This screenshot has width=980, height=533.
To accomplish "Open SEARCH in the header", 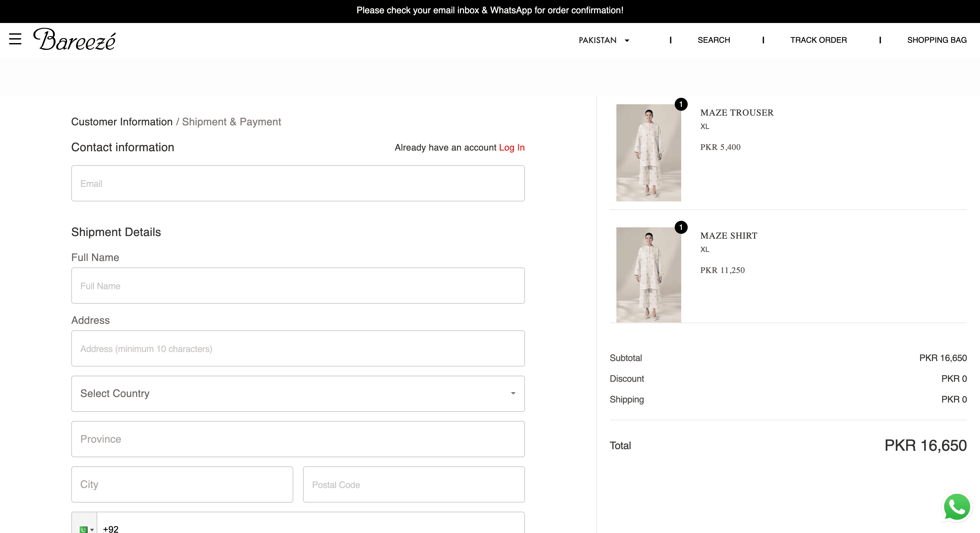I will (714, 40).
